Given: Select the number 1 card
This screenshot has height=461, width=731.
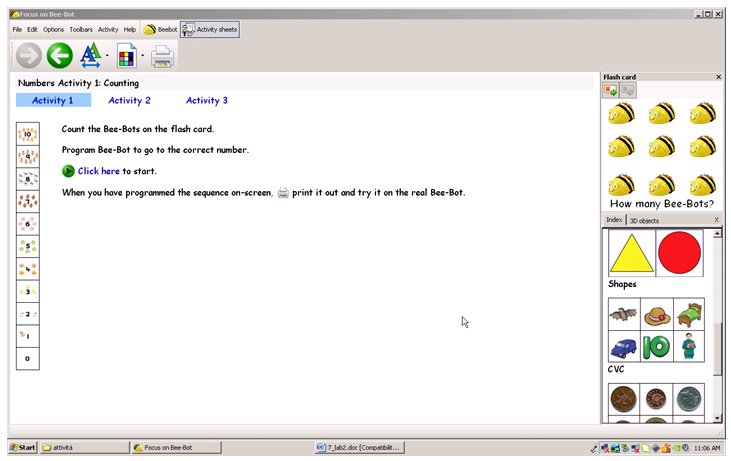Looking at the screenshot, I should [28, 336].
